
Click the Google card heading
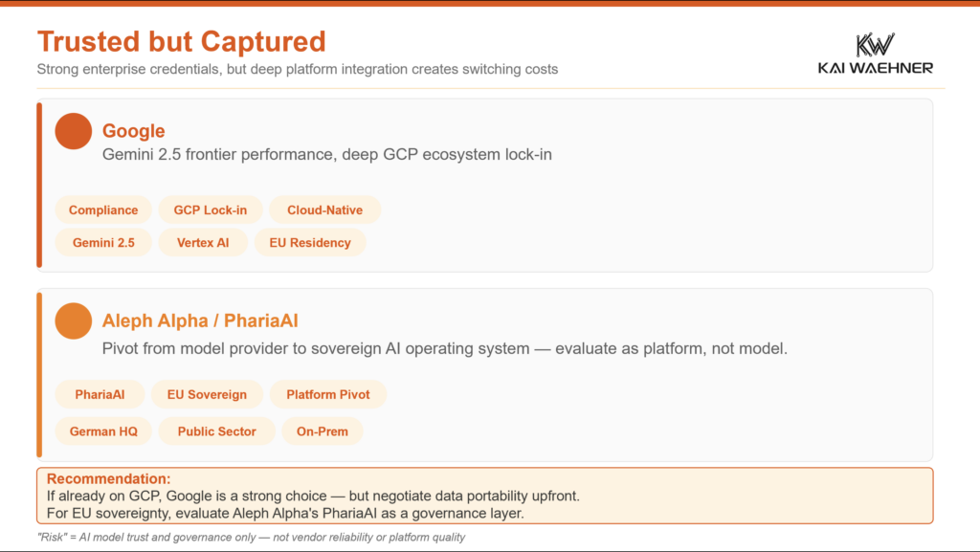click(134, 131)
